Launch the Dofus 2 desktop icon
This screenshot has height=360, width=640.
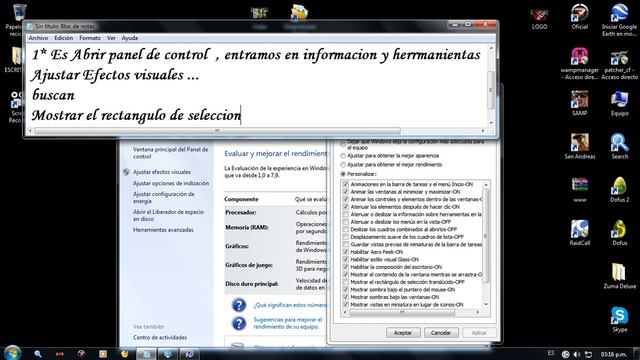click(619, 189)
